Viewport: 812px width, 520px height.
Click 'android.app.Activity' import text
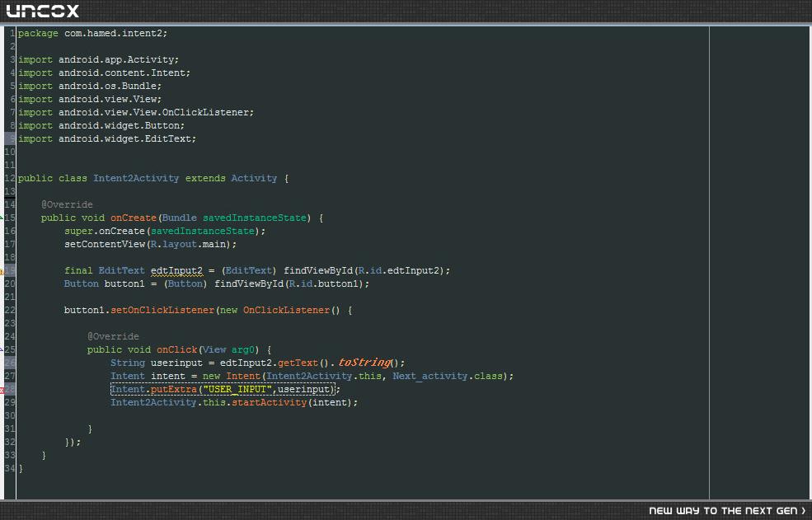[116, 59]
